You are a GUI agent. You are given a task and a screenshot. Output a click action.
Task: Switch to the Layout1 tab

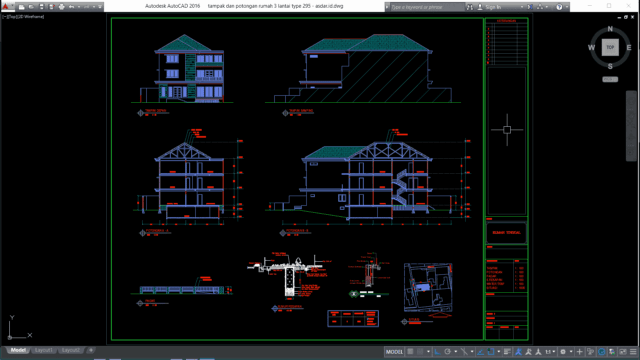43,350
